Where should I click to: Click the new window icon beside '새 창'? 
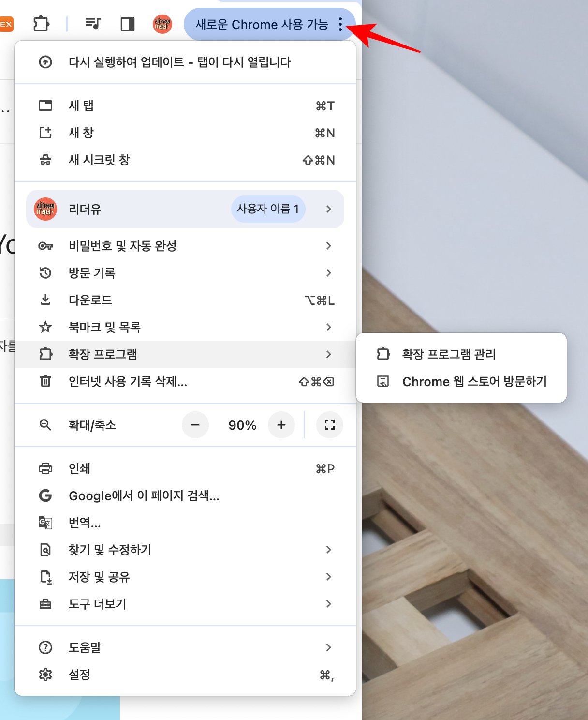[45, 133]
